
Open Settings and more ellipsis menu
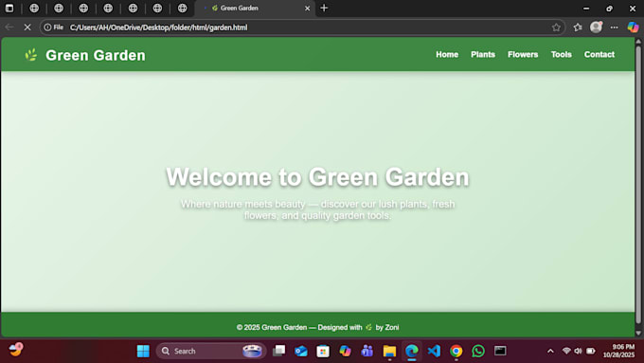(x=614, y=27)
